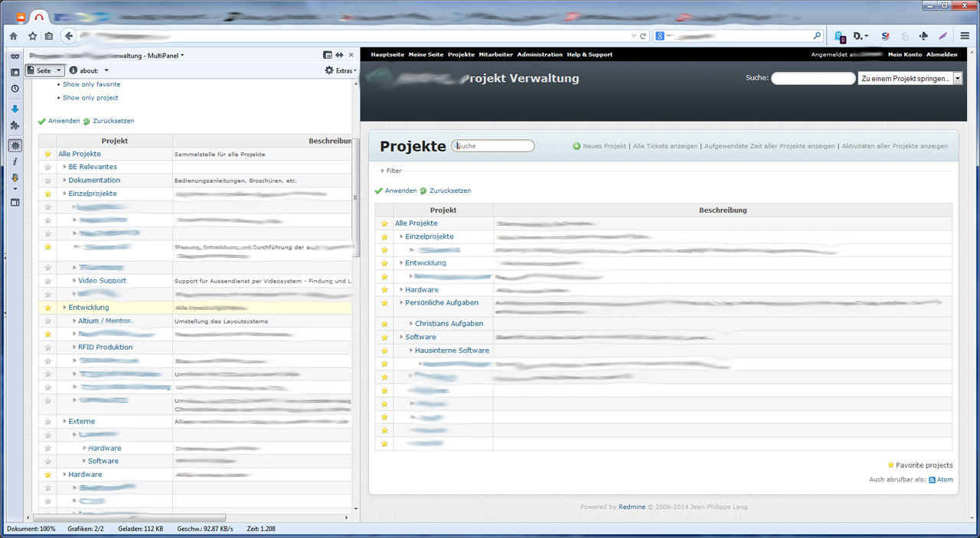Viewport: 980px width, 538px height.
Task: Open the bookmarks list clipboard icon
Action: click(49, 36)
